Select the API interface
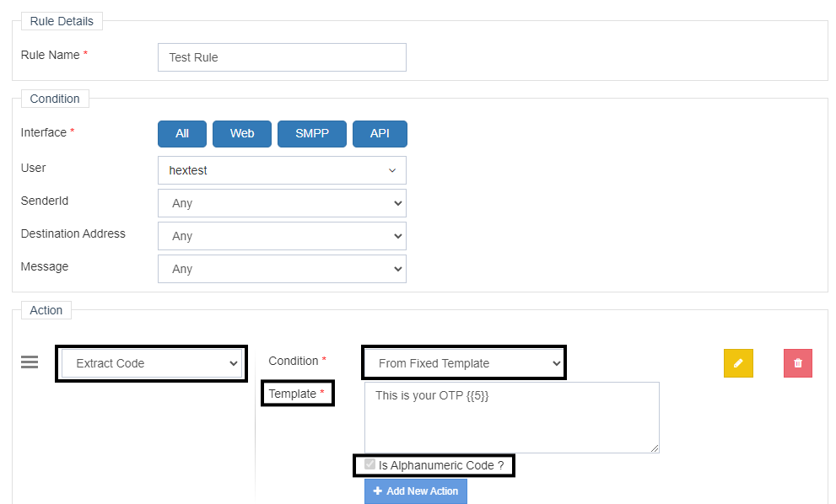 pyautogui.click(x=380, y=133)
